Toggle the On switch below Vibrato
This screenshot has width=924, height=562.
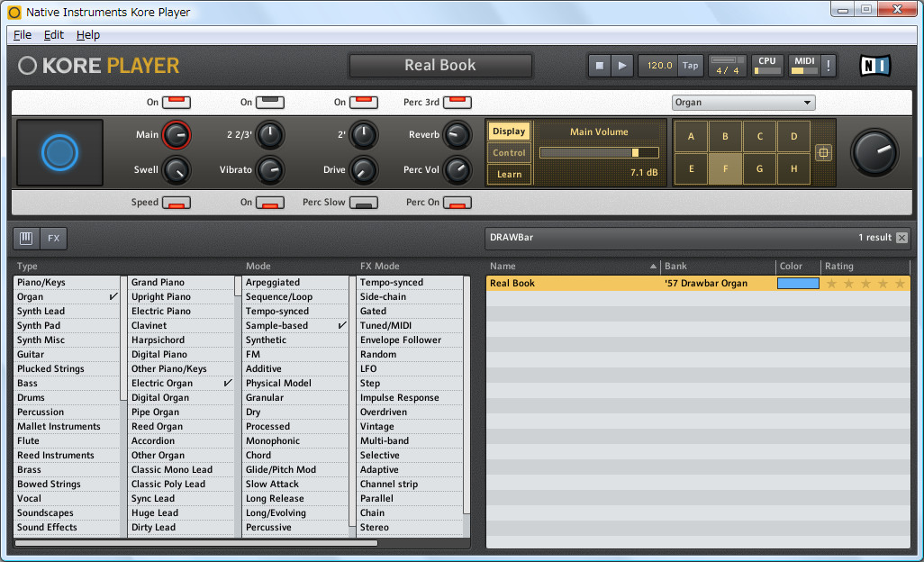point(270,203)
